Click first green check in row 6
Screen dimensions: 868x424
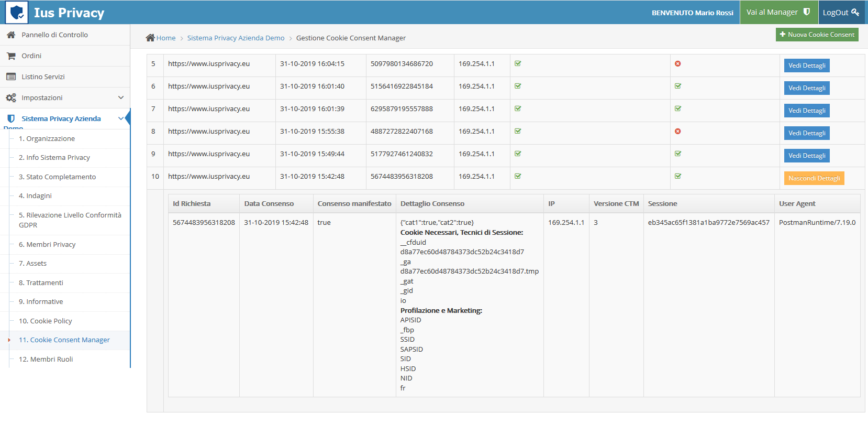coord(518,86)
